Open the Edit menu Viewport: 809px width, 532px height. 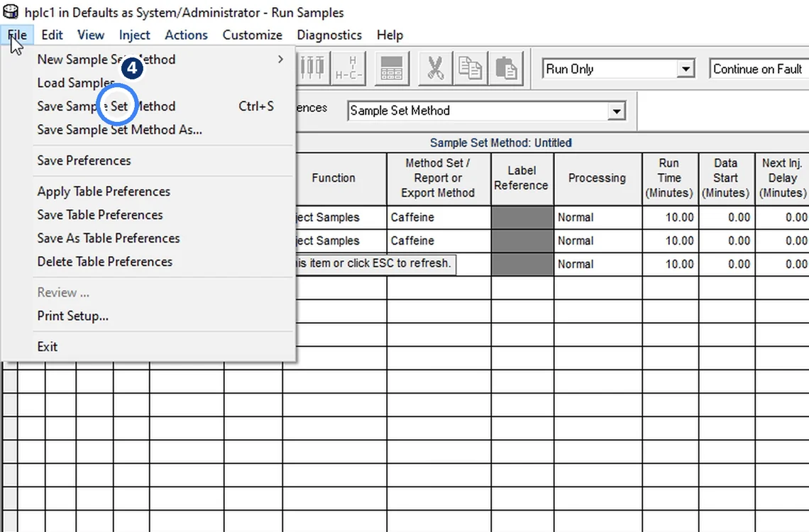coord(52,35)
